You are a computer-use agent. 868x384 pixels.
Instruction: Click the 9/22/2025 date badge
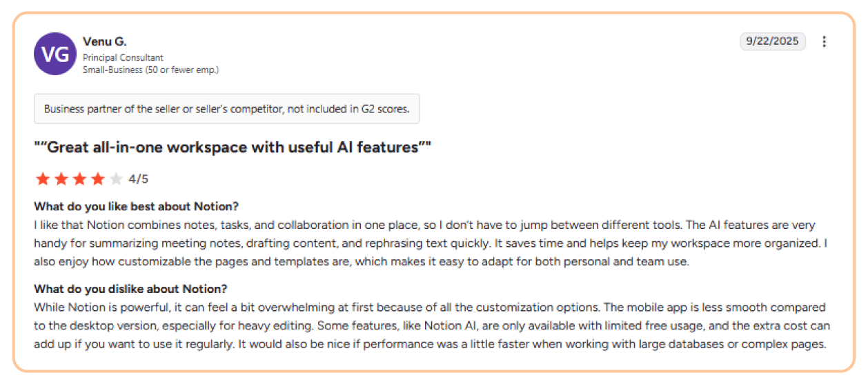772,41
